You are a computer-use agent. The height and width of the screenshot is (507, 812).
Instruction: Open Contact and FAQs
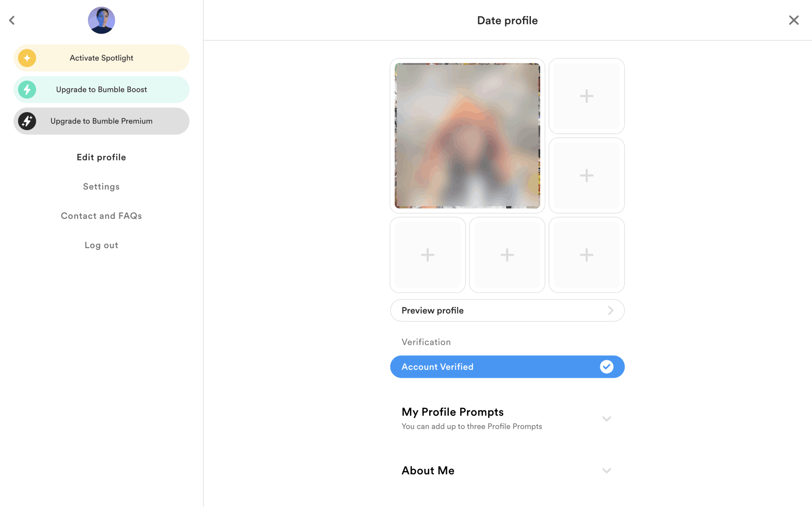[101, 216]
